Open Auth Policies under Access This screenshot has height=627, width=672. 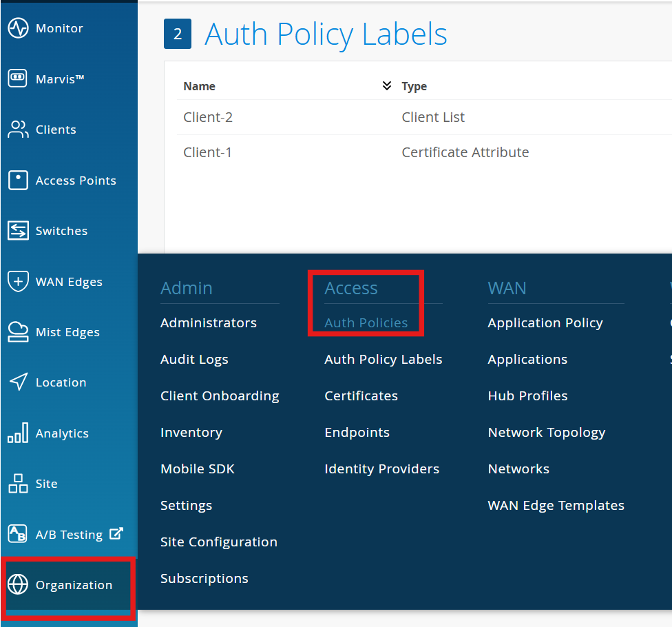pyautogui.click(x=366, y=322)
